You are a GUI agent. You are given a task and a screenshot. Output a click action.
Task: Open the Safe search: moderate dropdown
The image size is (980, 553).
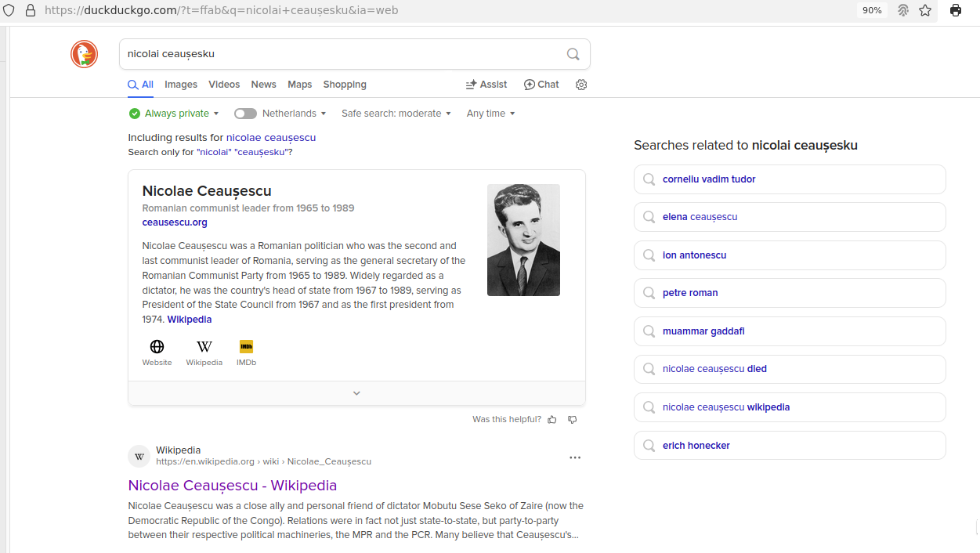pyautogui.click(x=396, y=114)
